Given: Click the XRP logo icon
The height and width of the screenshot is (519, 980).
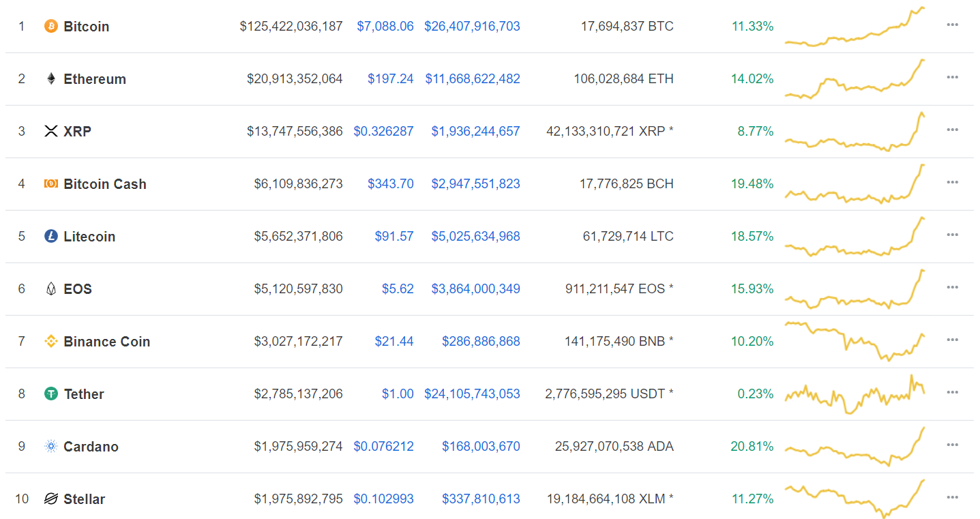Looking at the screenshot, I should point(50,131).
